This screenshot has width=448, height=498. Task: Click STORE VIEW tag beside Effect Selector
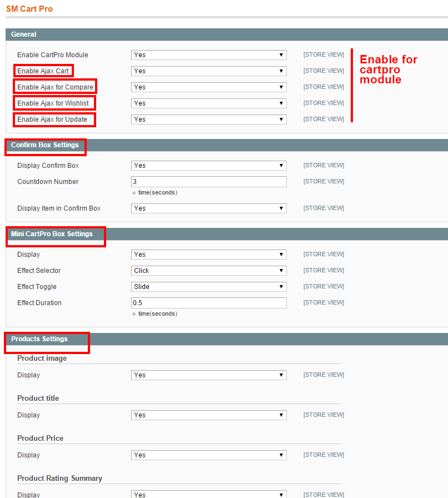323,270
